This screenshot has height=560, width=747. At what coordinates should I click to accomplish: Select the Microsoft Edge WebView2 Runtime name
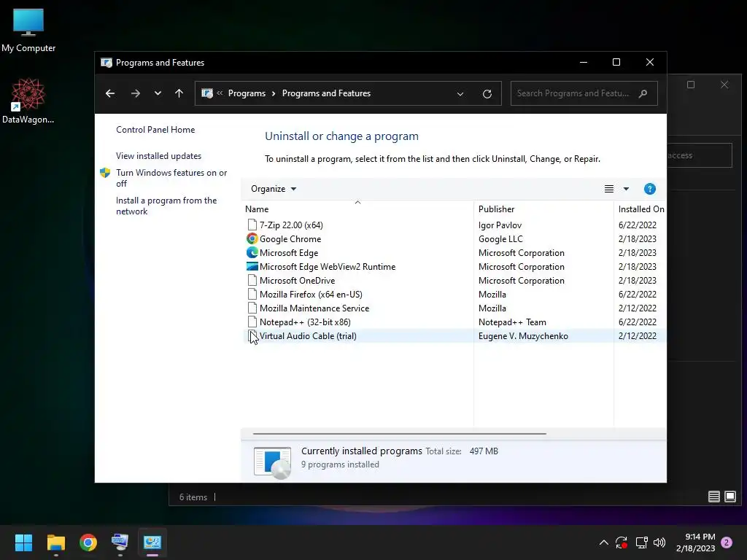click(328, 267)
